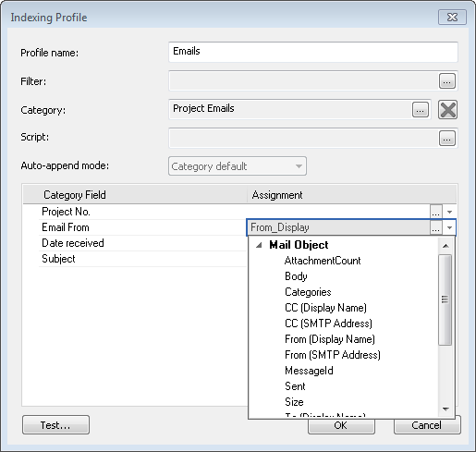Open the Auto-append mode combo box
This screenshot has width=476, height=452.
click(238, 166)
